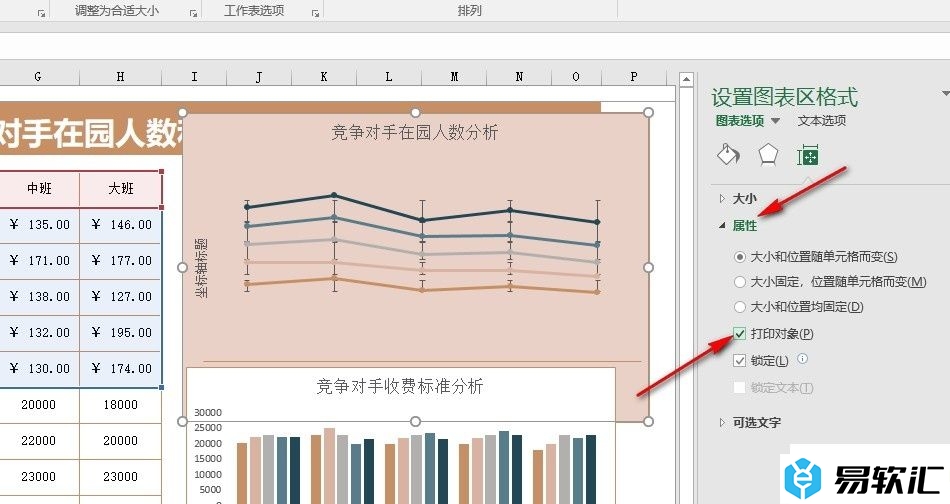Click the info icon beside 锁定

(802, 359)
